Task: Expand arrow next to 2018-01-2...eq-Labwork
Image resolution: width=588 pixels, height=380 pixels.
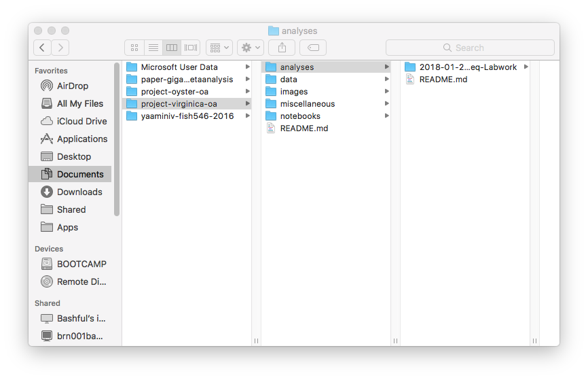Action: click(x=526, y=67)
